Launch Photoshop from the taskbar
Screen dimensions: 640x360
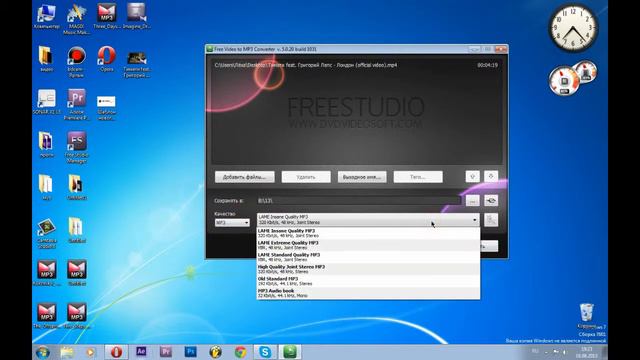[191, 351]
